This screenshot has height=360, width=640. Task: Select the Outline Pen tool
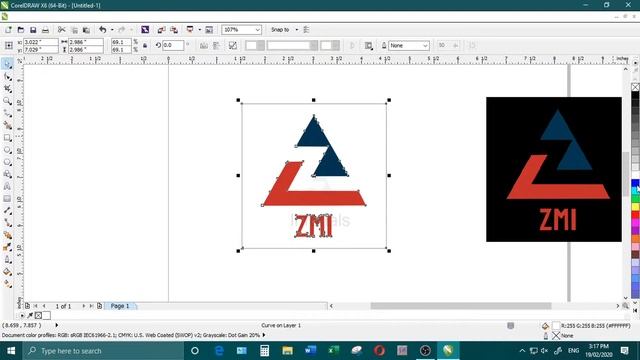point(7,260)
